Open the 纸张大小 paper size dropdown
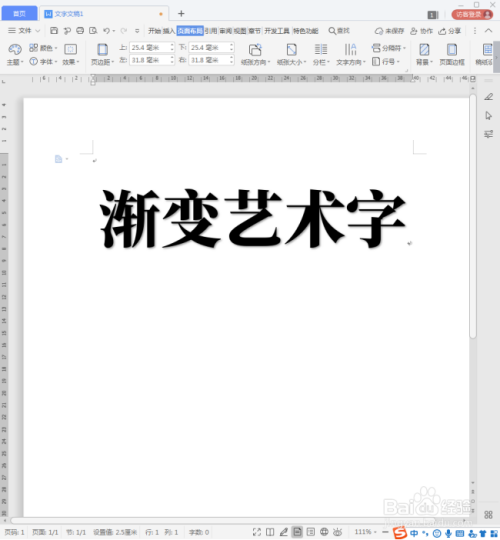The width and height of the screenshot is (500, 540). [x=291, y=54]
